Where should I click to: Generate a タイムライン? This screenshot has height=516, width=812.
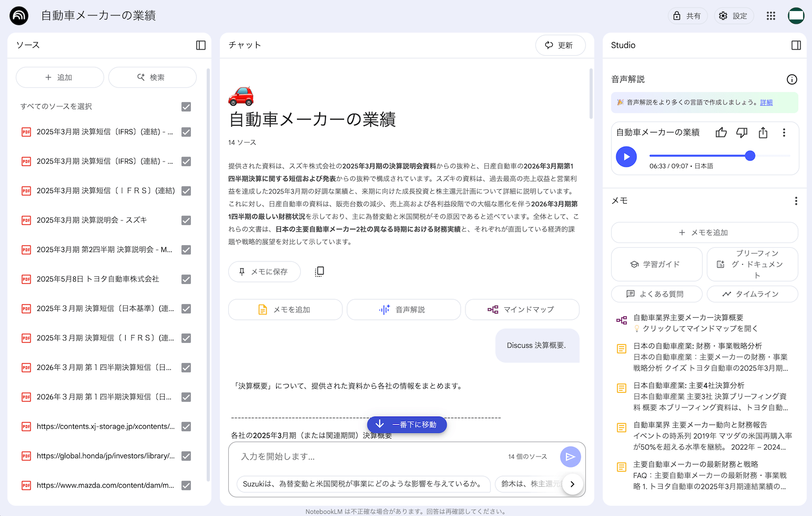point(753,294)
